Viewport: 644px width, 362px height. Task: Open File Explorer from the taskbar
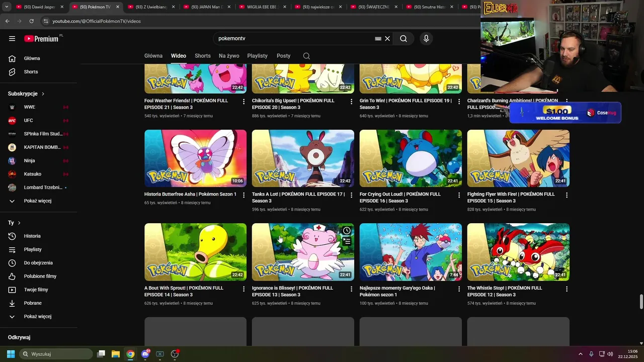[115, 354]
